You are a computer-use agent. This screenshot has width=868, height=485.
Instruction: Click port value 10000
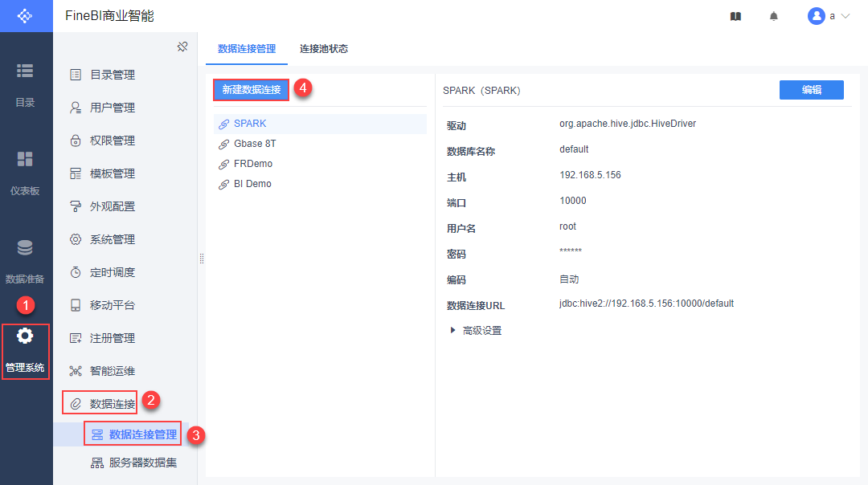tap(573, 201)
